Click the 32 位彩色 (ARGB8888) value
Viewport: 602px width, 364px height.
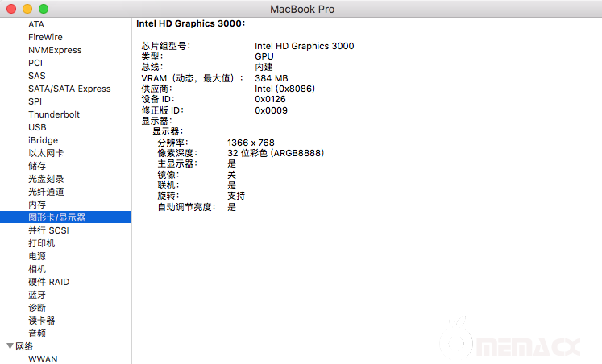[276, 153]
